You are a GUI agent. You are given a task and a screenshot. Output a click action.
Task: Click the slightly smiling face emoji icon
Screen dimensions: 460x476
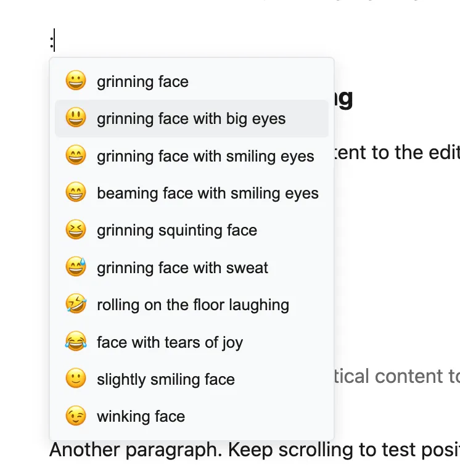point(76,378)
